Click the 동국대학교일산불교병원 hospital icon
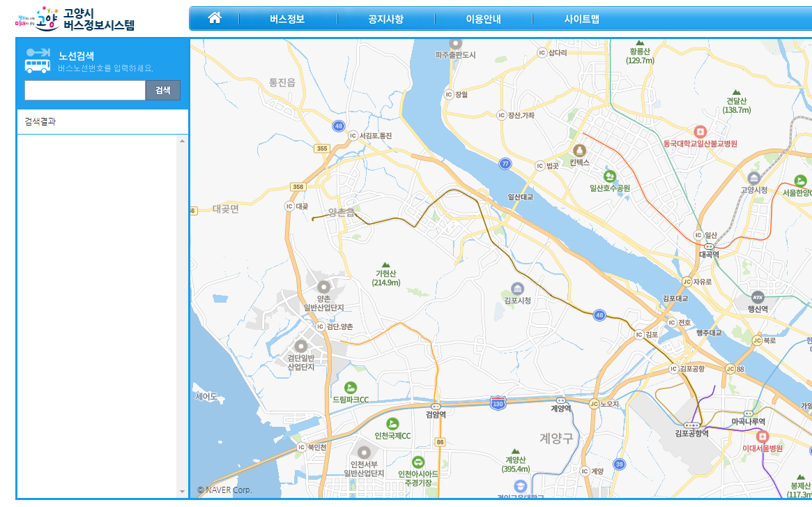 point(700,132)
